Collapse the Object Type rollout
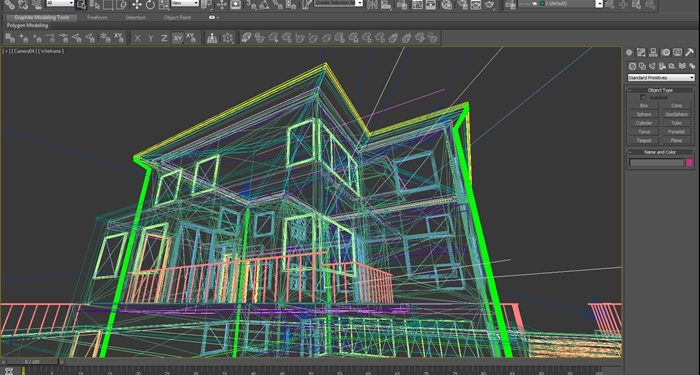This screenshot has width=700, height=375. (x=660, y=90)
